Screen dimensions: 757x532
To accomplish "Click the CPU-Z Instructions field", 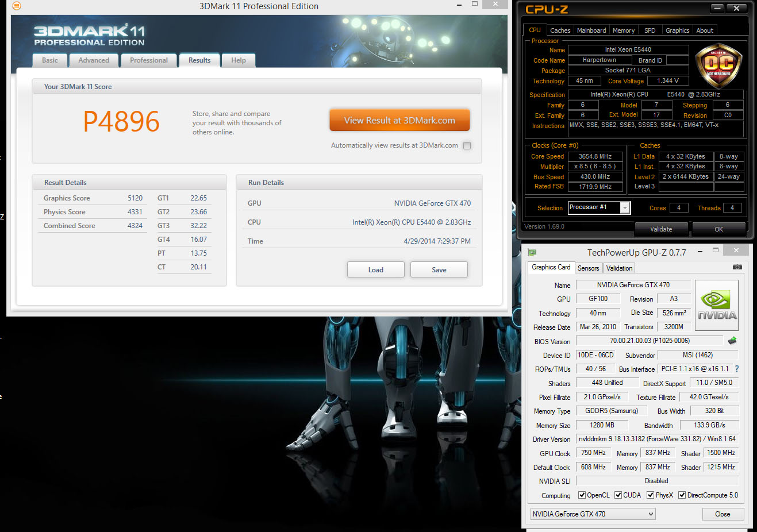I will coord(656,129).
